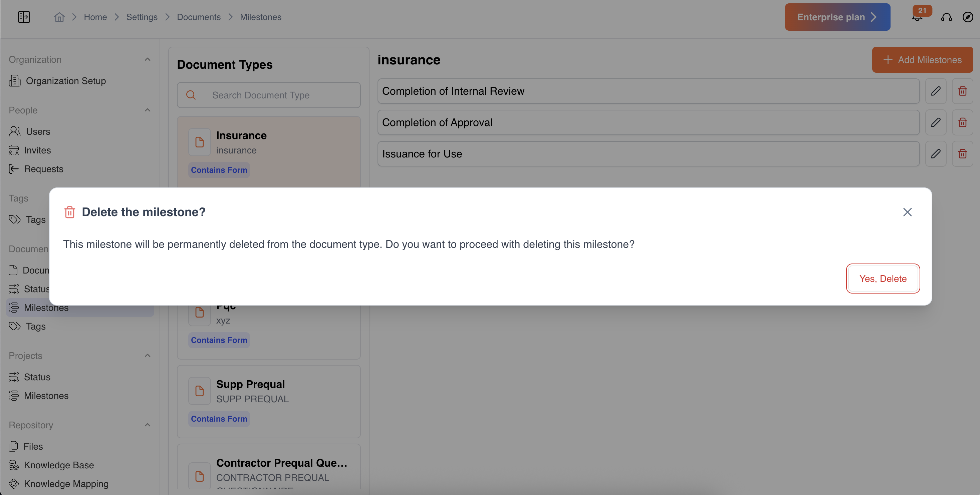Delete Issuance for Use milestone
Viewport: 980px width, 495px height.
(x=962, y=153)
